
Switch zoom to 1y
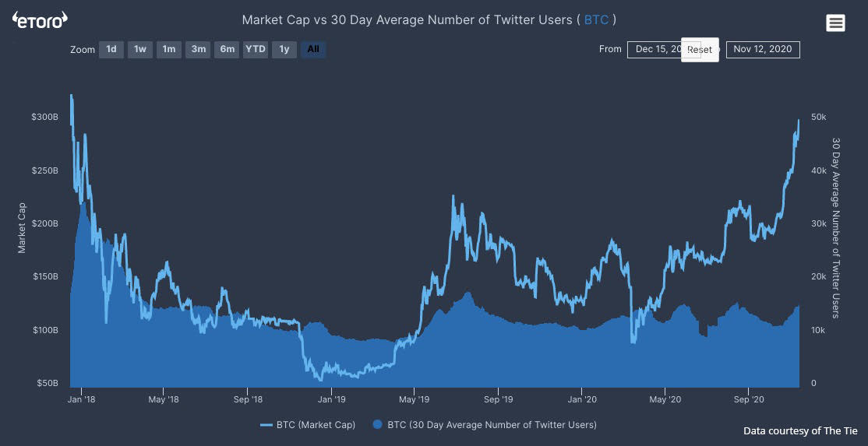click(x=284, y=50)
